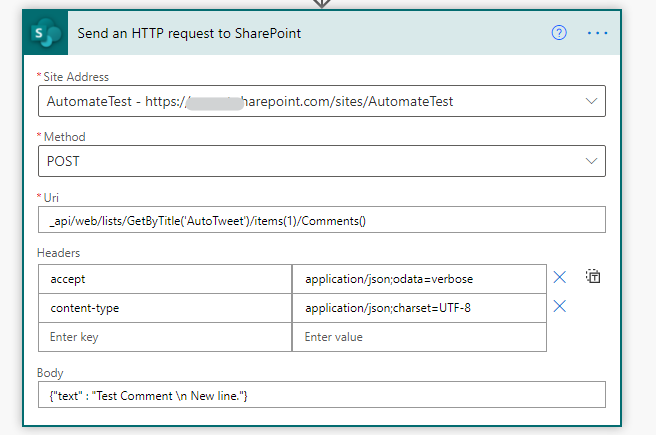656x435 pixels.
Task: Click the Enter key header field
Action: click(x=165, y=337)
